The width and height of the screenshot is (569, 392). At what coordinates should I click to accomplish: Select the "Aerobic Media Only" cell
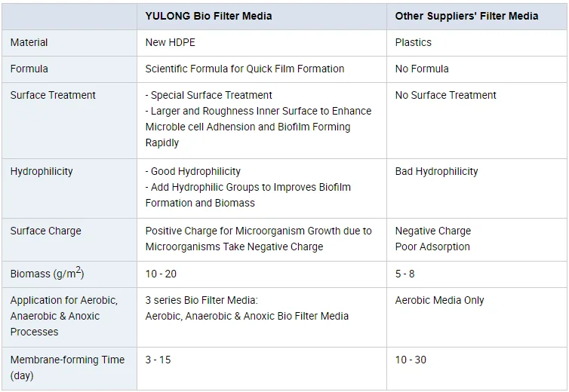click(x=440, y=300)
